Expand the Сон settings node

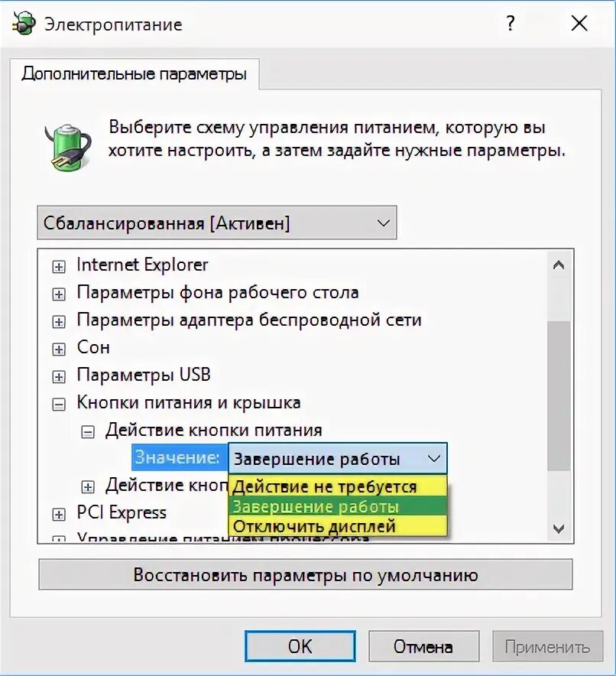coord(59,349)
